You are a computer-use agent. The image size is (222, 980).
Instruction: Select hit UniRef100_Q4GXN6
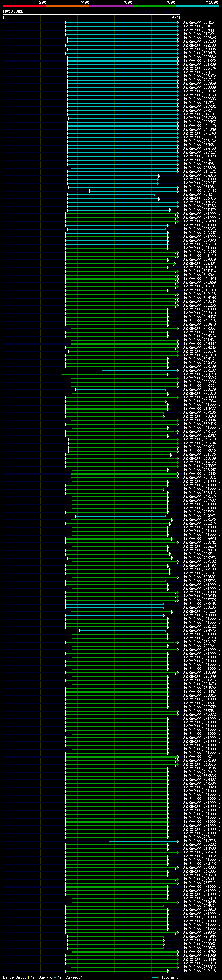coord(199,252)
